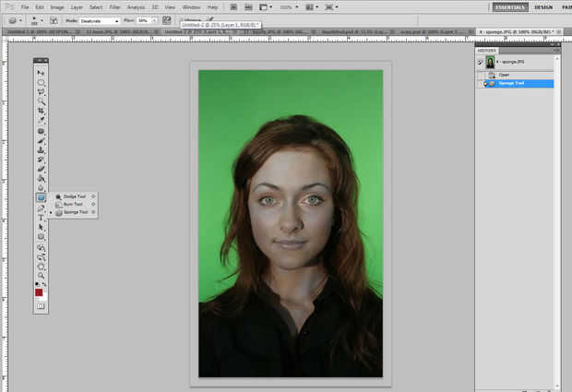Open the Filter menu
Screen dimensions: 572x392
(115, 6)
